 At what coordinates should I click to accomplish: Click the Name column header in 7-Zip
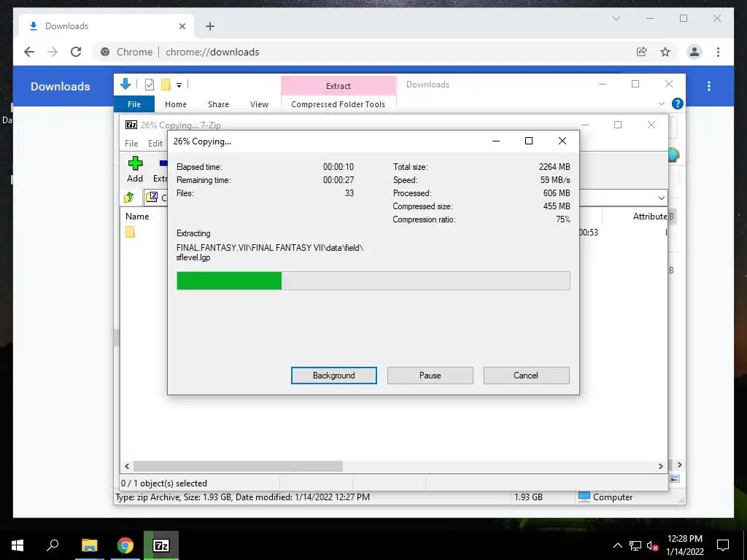pos(137,216)
